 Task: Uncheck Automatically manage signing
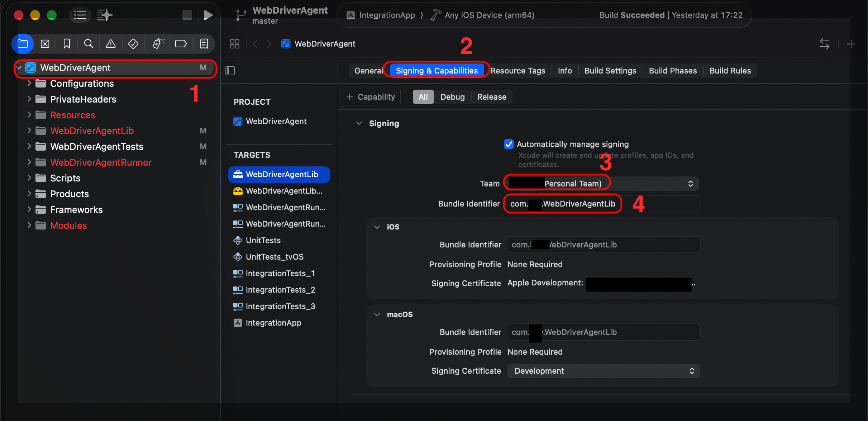click(509, 144)
